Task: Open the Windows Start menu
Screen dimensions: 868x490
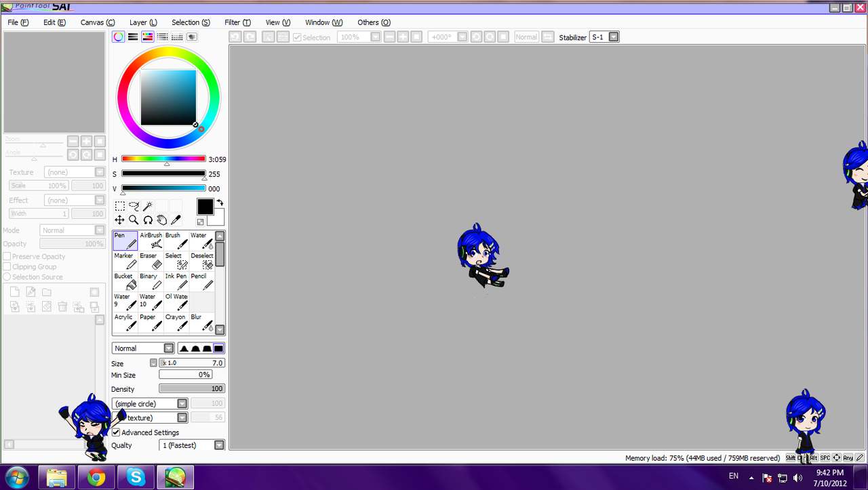Action: click(17, 477)
